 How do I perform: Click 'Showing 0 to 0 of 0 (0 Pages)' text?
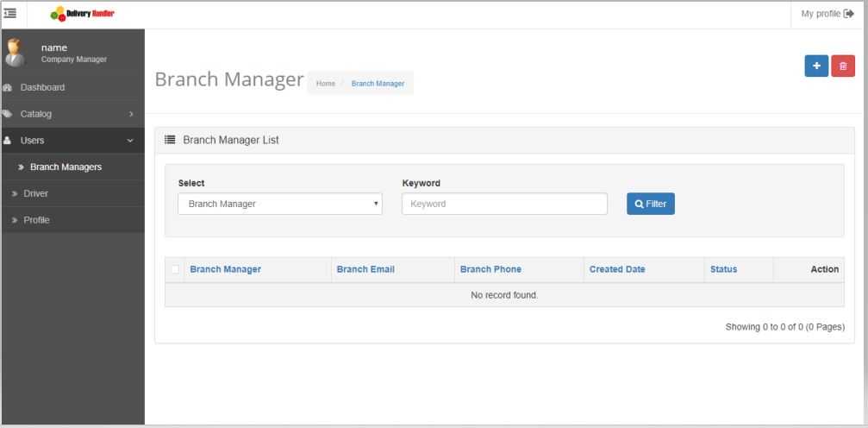(x=785, y=327)
